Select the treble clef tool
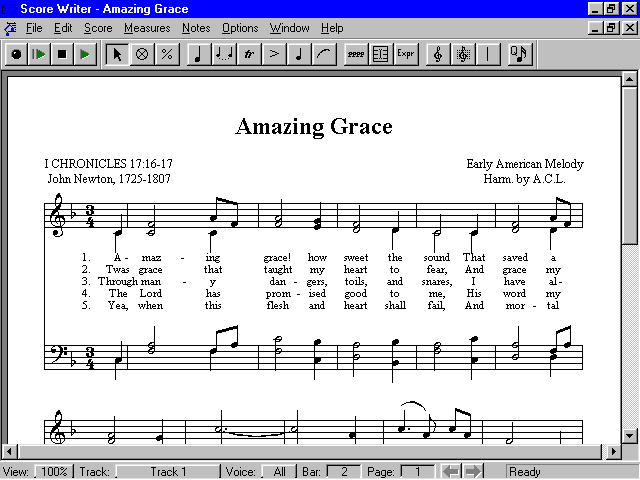Screen dimensions: 640x480 pyautogui.click(x=438, y=54)
